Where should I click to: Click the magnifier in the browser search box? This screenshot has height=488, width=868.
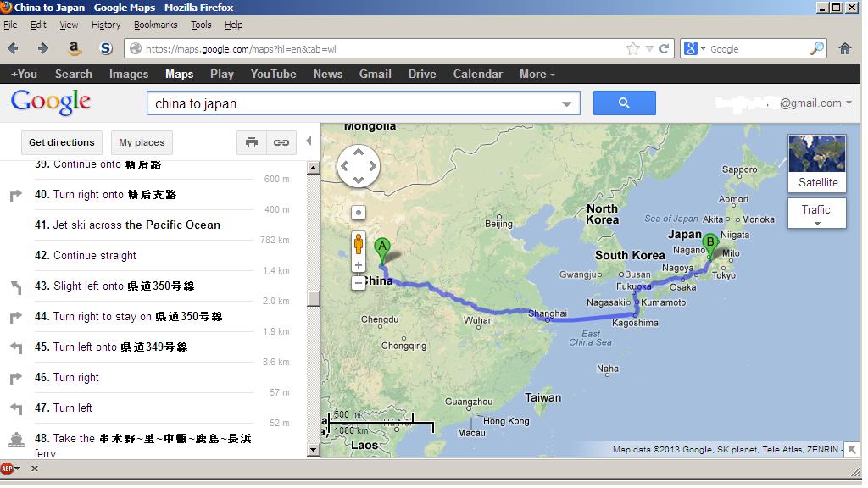[817, 48]
